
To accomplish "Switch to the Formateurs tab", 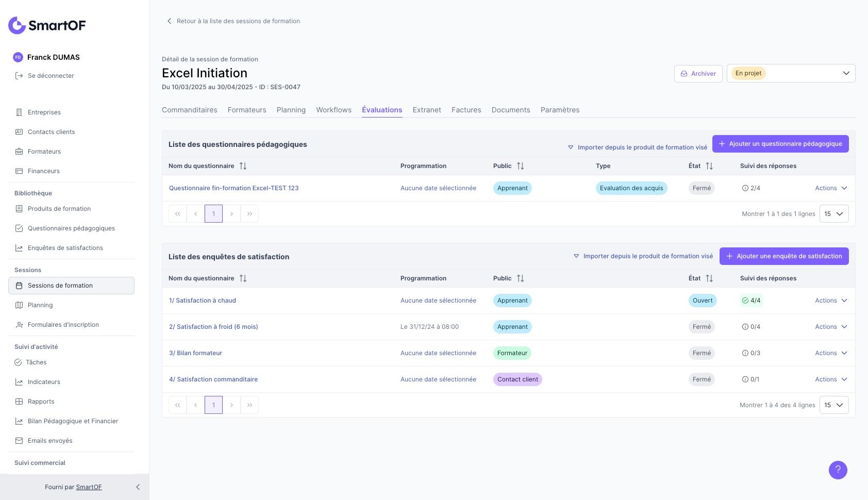I will 247,110.
